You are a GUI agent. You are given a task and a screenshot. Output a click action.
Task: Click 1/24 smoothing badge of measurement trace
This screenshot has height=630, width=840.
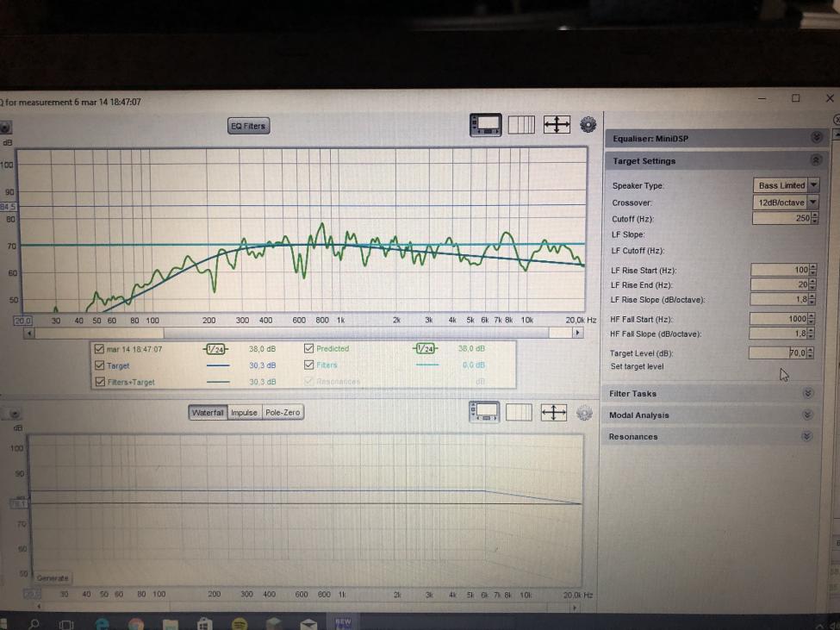coord(216,349)
